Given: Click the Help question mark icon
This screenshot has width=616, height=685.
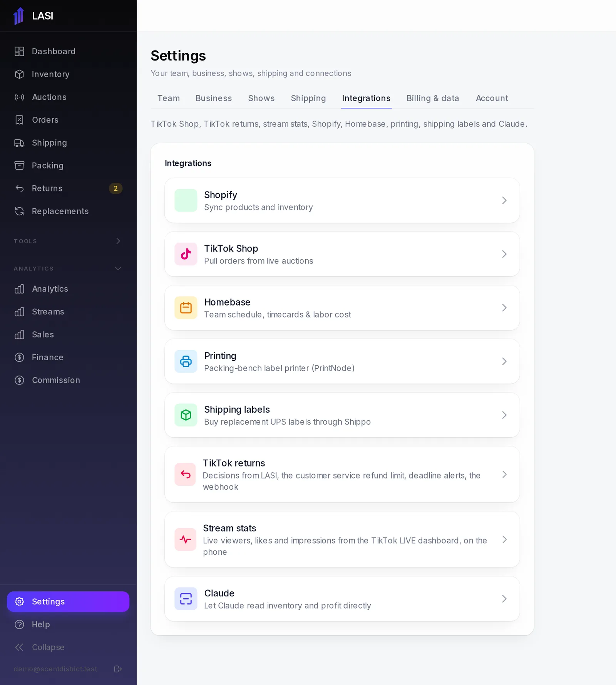Looking at the screenshot, I should tap(19, 624).
